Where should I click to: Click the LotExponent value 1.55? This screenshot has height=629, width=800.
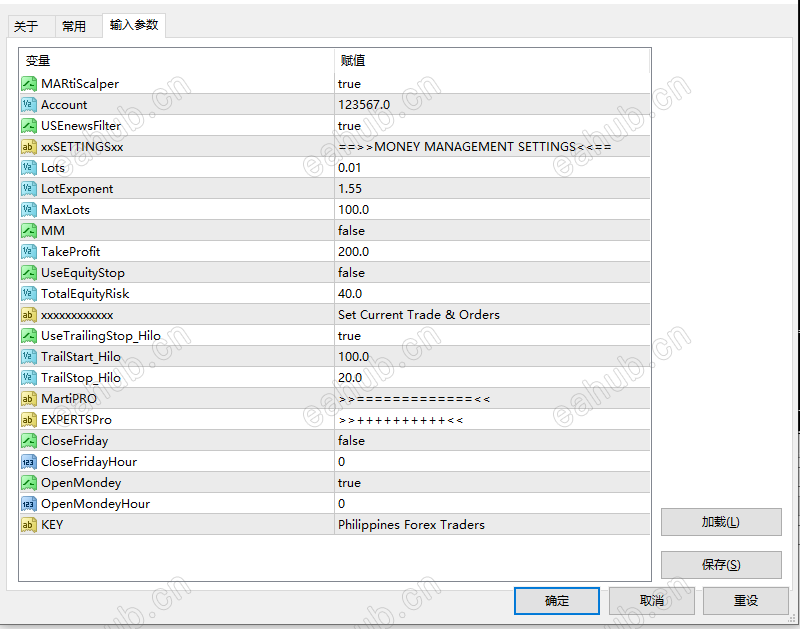(x=350, y=189)
